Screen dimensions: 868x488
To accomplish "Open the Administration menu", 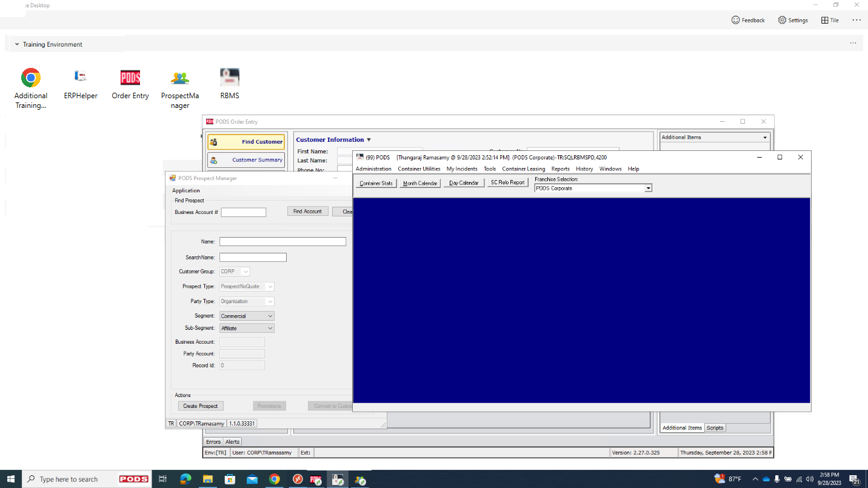I will click(x=373, y=169).
